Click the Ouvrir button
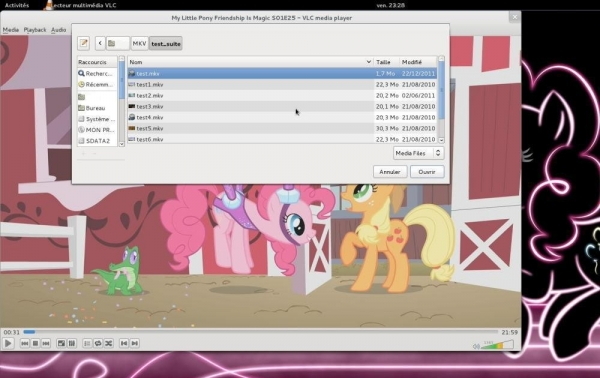 (427, 172)
